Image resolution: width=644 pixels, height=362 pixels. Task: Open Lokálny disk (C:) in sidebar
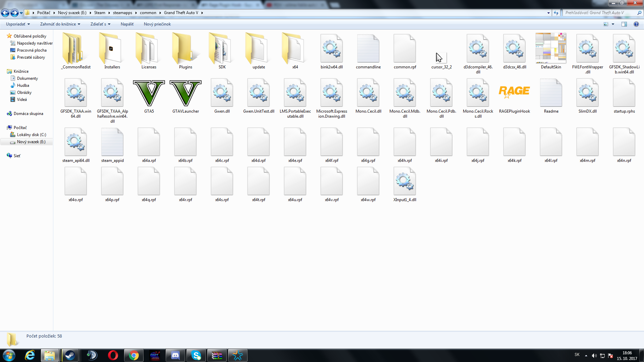pyautogui.click(x=31, y=135)
